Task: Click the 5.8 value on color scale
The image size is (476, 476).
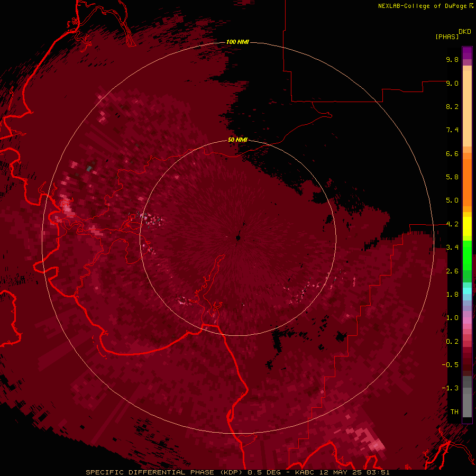Action: 452,177
